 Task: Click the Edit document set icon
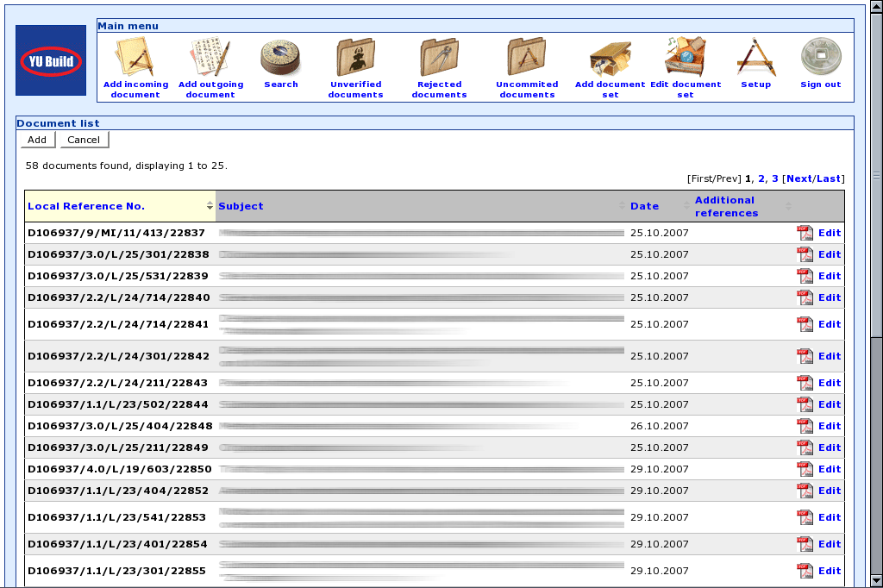coord(685,58)
